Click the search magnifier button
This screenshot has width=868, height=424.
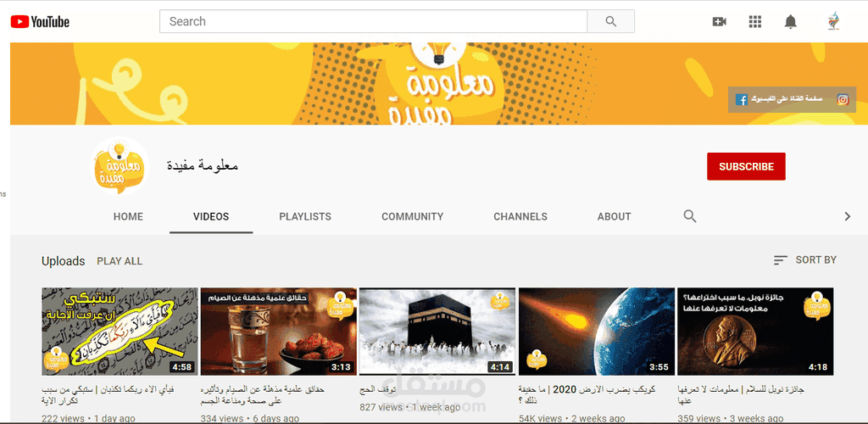(610, 21)
